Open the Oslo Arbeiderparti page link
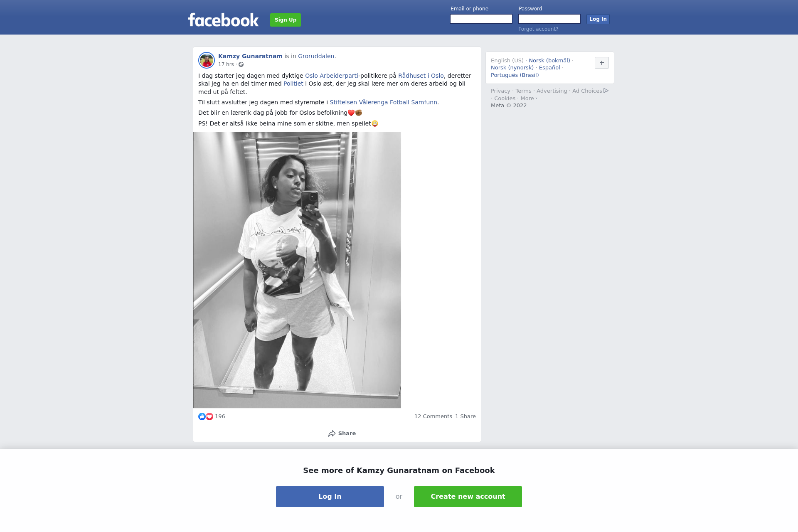798x532 pixels. click(332, 76)
